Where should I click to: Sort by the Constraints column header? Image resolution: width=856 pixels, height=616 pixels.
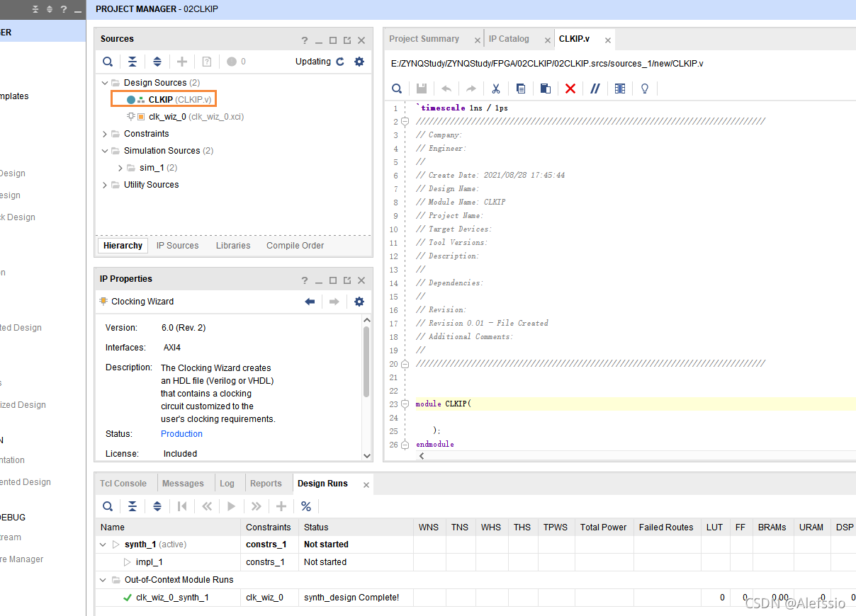[x=269, y=527]
